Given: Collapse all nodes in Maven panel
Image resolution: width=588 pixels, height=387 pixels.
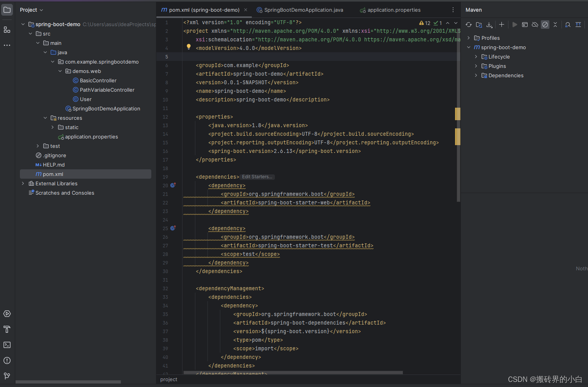Looking at the screenshot, I should click(x=555, y=25).
